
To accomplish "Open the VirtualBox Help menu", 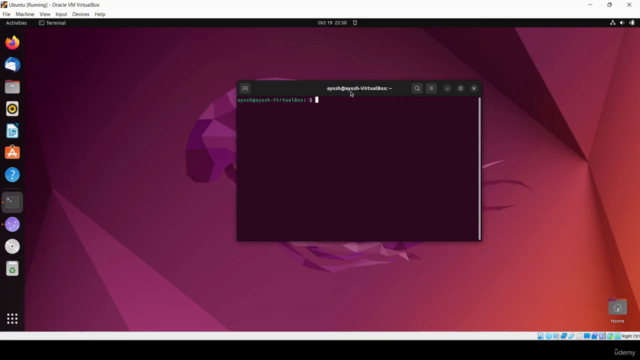I will pyautogui.click(x=100, y=14).
